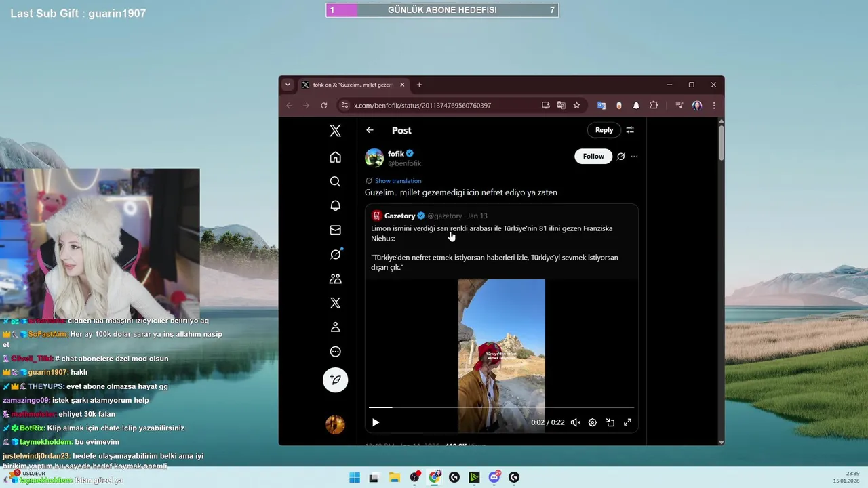
Task: Expand video to fullscreen
Action: coord(627,422)
